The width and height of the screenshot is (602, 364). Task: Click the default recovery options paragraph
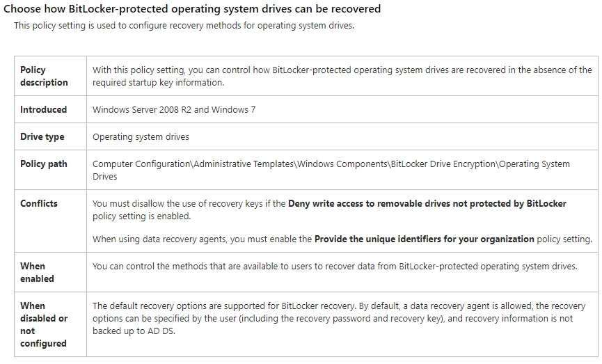click(x=339, y=318)
